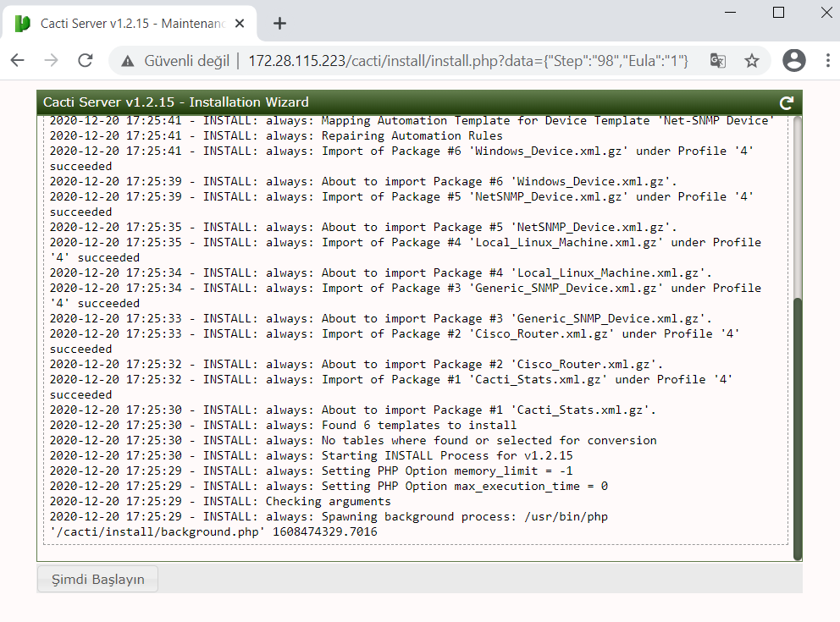Click the log line 'About to import Package #5 NetSNMP_Device.xml.gz'
Screen dimensions: 840x622
point(363,228)
